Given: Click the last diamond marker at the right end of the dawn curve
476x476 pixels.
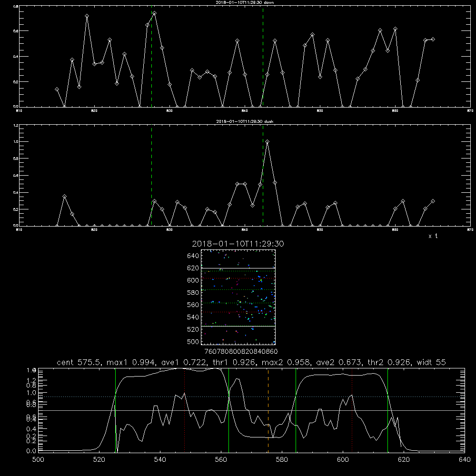Looking at the screenshot, I should [x=433, y=40].
